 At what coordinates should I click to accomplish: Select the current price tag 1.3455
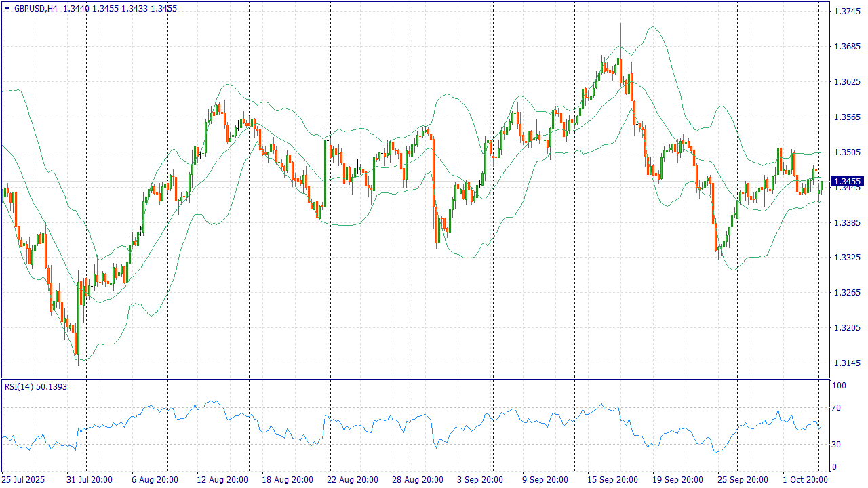[x=847, y=181]
